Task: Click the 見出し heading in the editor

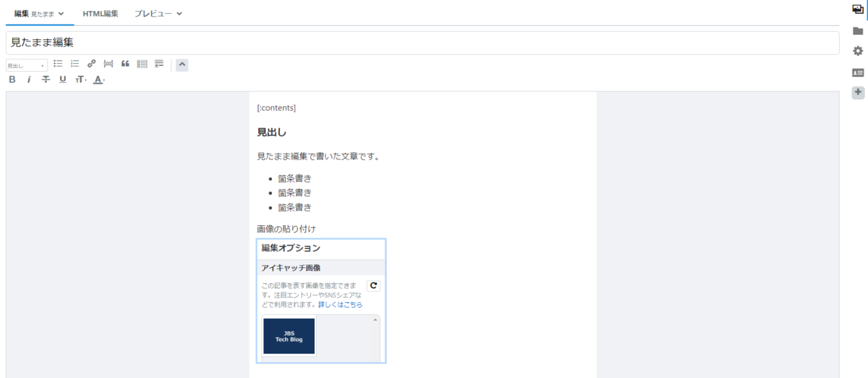Action: click(272, 132)
